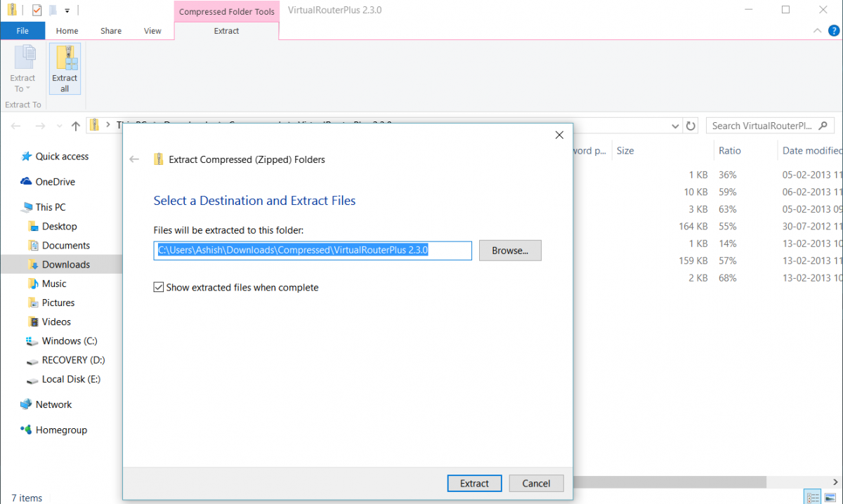Select the This PC computer icon

[x=27, y=207]
